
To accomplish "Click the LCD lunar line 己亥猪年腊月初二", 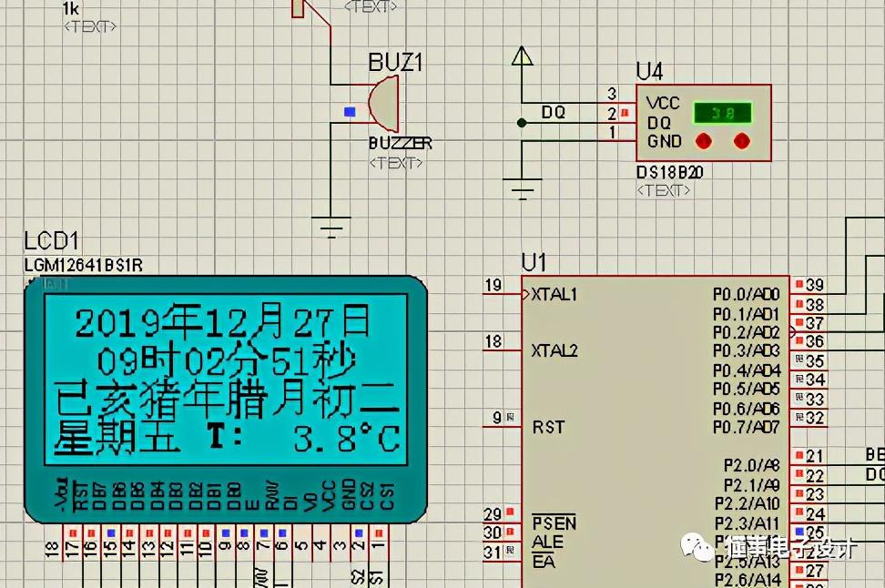I will coord(227,398).
